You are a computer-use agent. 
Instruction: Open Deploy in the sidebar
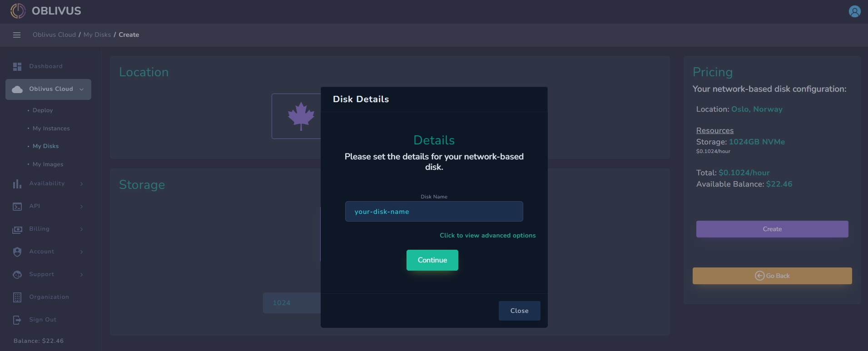(43, 110)
